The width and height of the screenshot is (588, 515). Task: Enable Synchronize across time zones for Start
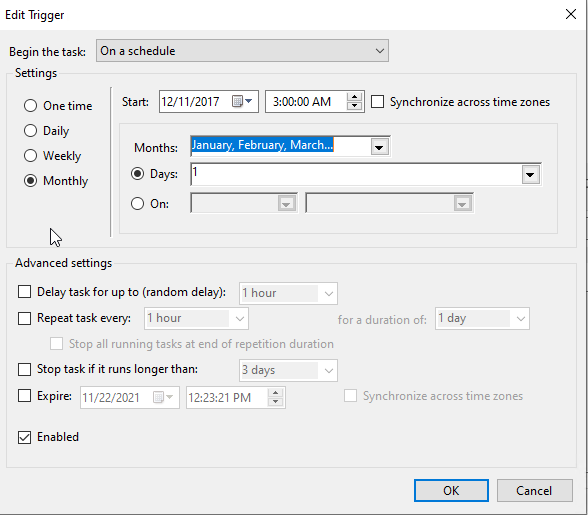378,102
